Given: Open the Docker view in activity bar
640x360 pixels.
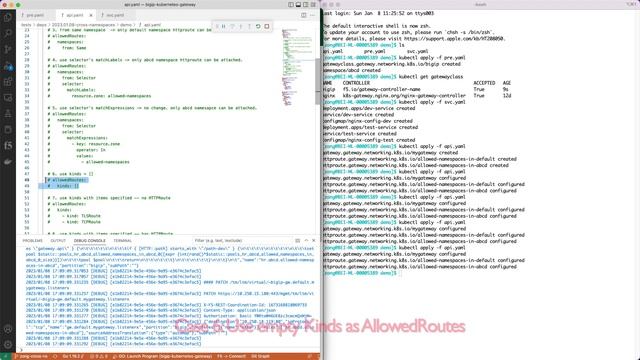Looking at the screenshot, I should (x=8, y=162).
